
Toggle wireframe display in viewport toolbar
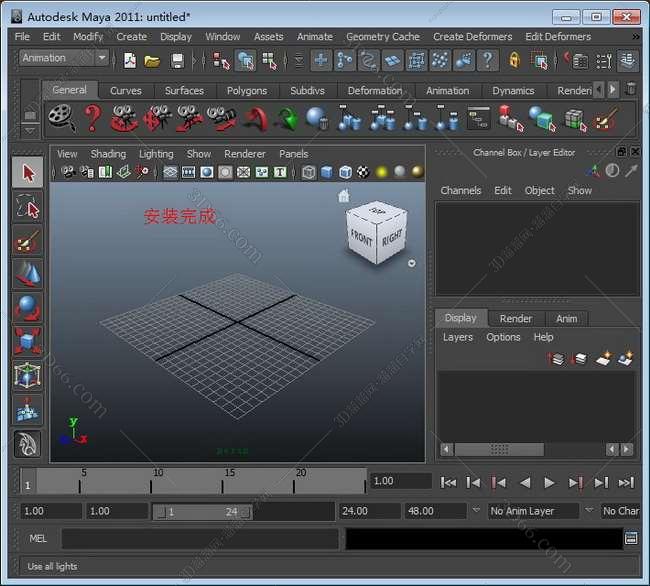coord(309,172)
